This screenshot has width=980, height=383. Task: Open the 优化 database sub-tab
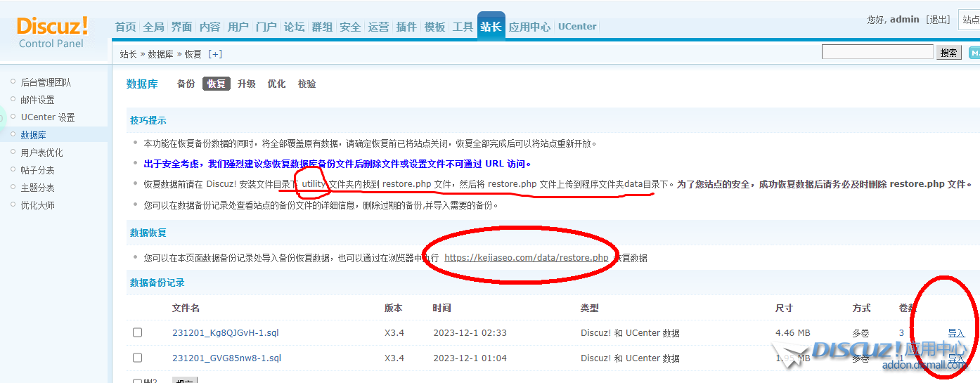point(276,84)
